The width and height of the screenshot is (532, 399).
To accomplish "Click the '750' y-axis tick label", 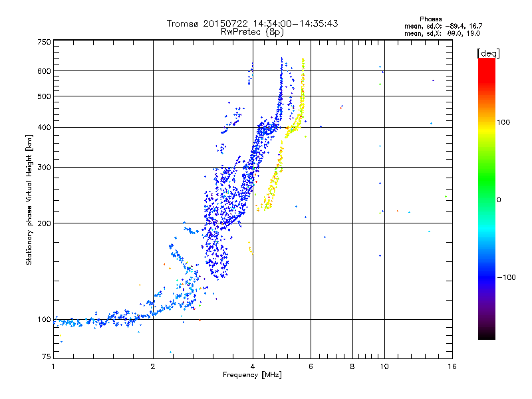I will 44,42.
